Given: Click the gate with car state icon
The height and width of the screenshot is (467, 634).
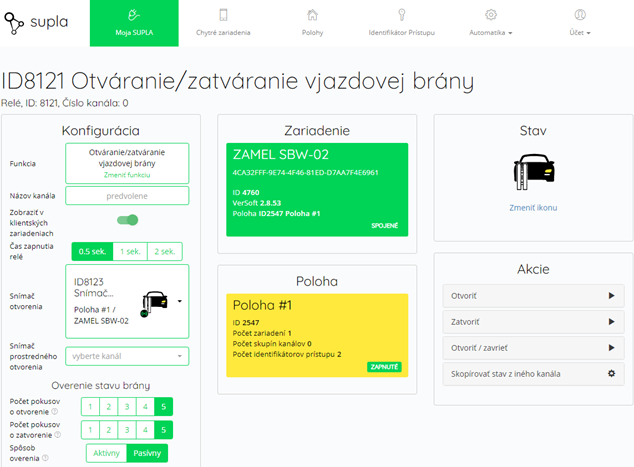Looking at the screenshot, I should tap(534, 172).
